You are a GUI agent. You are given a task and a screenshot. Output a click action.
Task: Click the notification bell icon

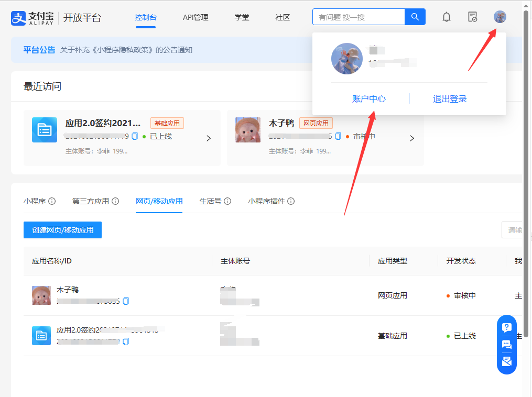pos(446,17)
